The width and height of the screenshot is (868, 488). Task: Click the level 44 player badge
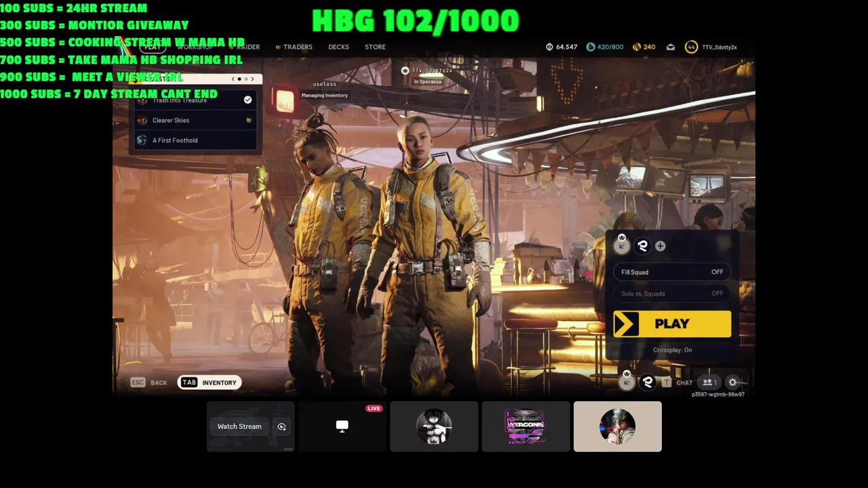pyautogui.click(x=691, y=47)
